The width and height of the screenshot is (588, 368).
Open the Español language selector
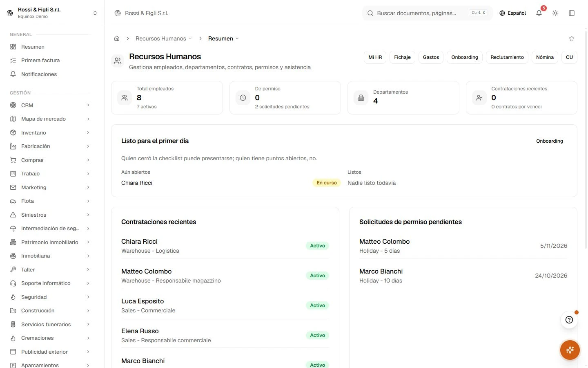point(512,13)
